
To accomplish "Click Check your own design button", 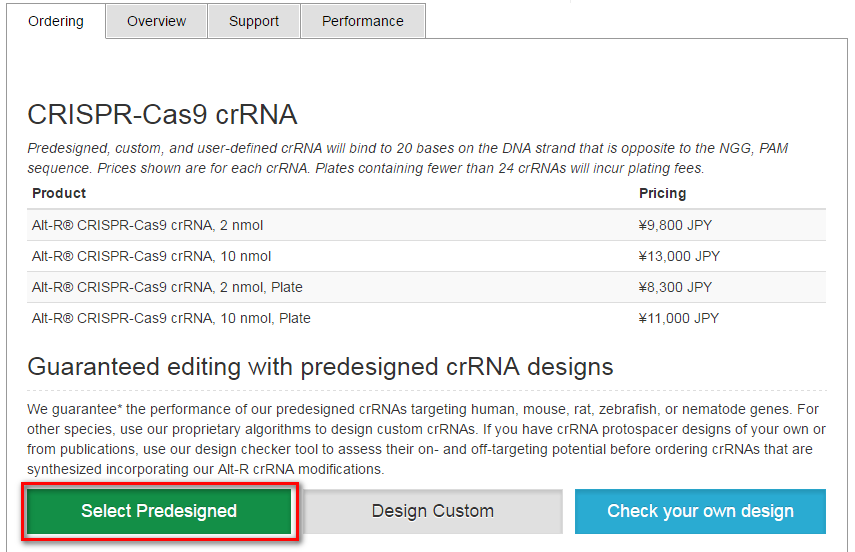I will click(700, 511).
